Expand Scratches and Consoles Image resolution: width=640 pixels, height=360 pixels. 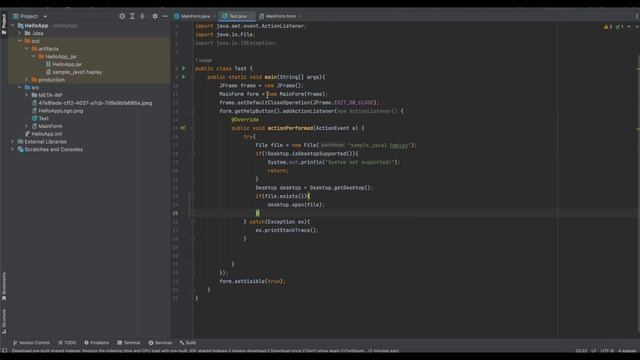pyautogui.click(x=13, y=149)
